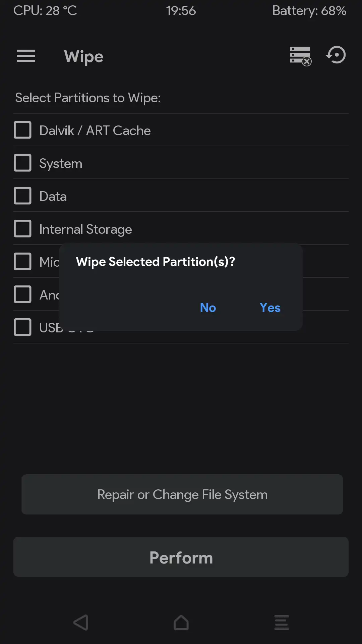The width and height of the screenshot is (362, 644).
Task: Tick the Data partition checkbox
Action: pyautogui.click(x=22, y=196)
